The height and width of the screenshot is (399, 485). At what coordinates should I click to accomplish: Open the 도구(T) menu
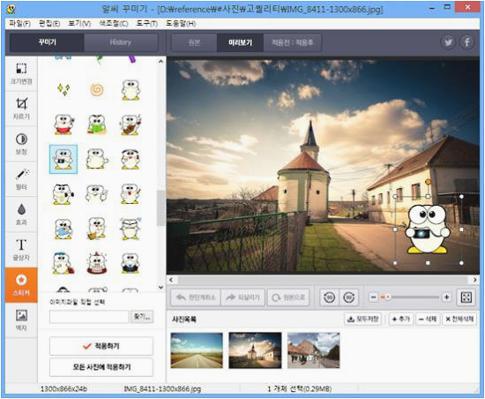coord(147,23)
